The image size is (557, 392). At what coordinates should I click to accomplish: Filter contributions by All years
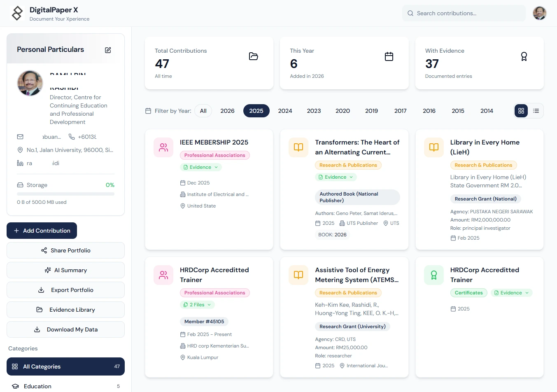(203, 111)
